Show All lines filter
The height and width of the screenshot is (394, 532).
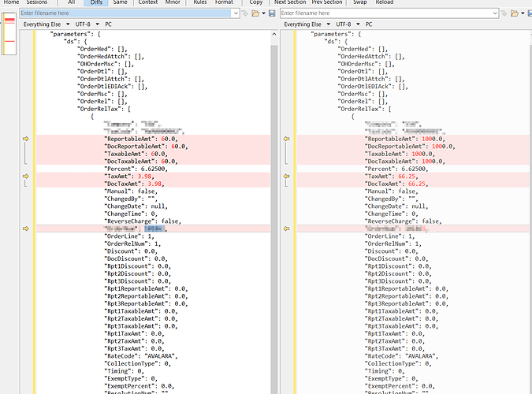click(x=71, y=2)
